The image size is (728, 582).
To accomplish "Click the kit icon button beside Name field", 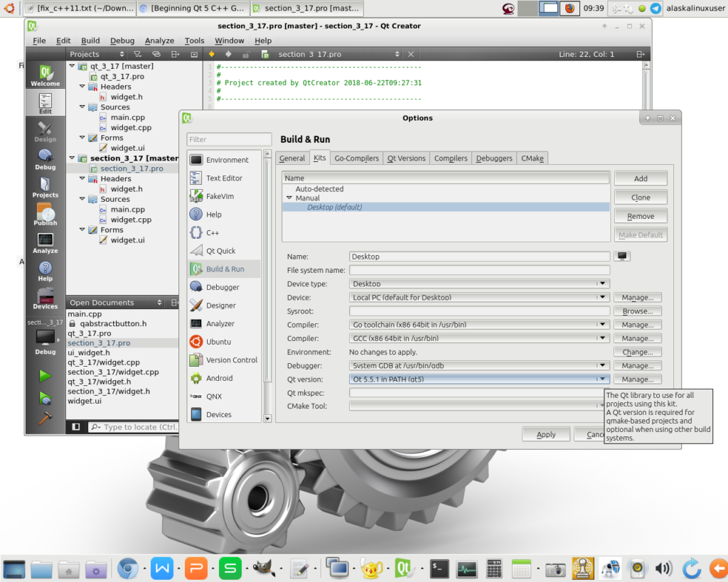I will pyautogui.click(x=623, y=257).
